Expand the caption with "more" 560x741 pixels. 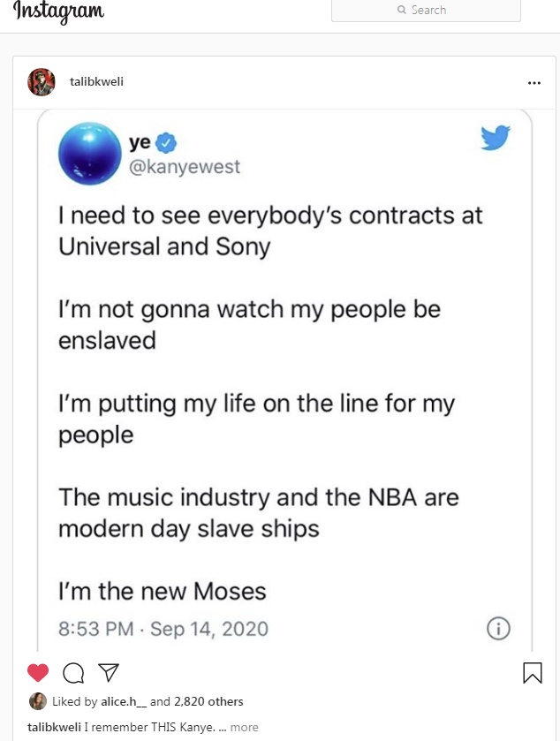pos(245,728)
